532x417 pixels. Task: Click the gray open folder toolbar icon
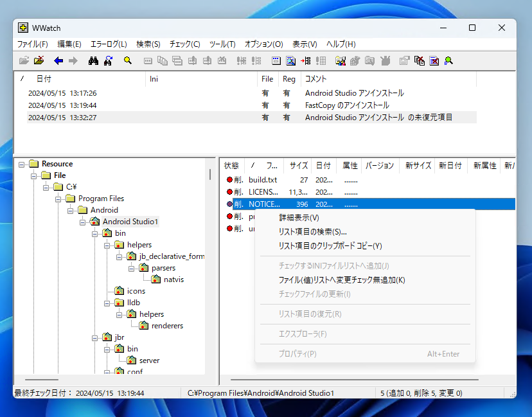(x=24, y=61)
